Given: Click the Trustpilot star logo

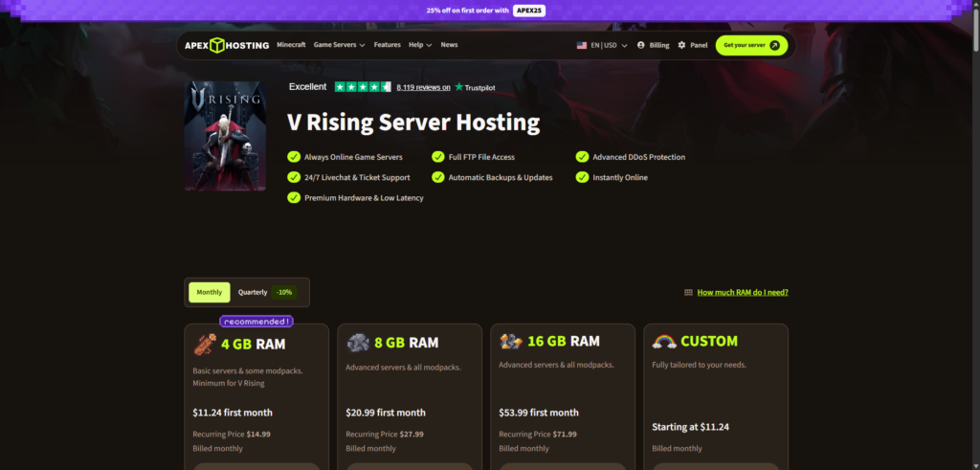Looking at the screenshot, I should coord(459,87).
